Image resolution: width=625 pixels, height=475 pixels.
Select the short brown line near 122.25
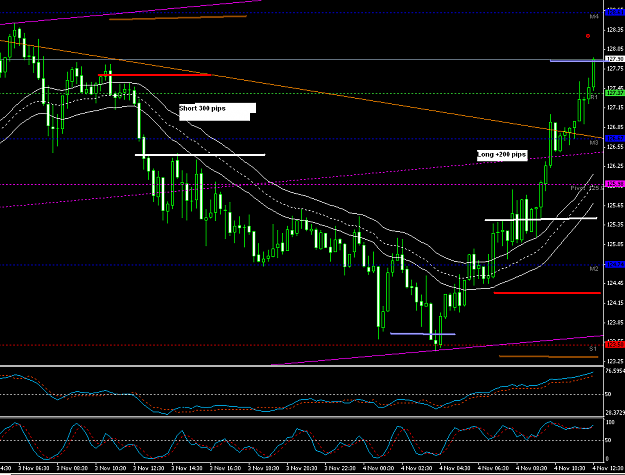point(548,357)
